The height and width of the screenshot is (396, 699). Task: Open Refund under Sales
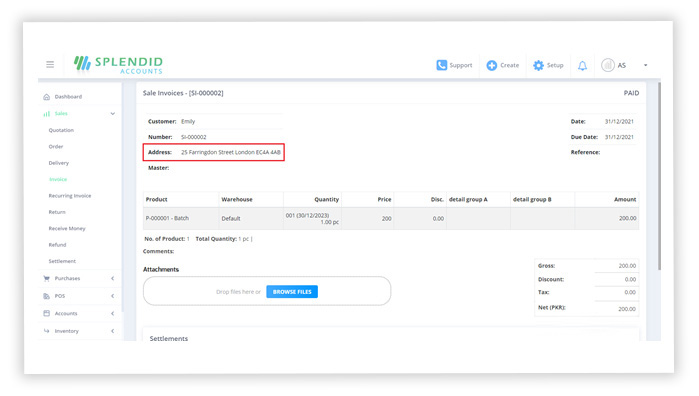pos(57,245)
